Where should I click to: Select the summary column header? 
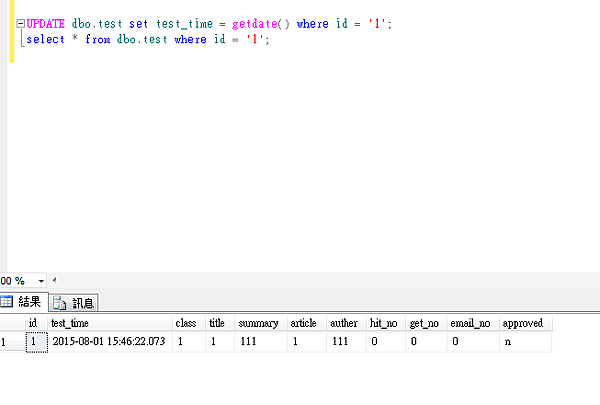point(261,323)
